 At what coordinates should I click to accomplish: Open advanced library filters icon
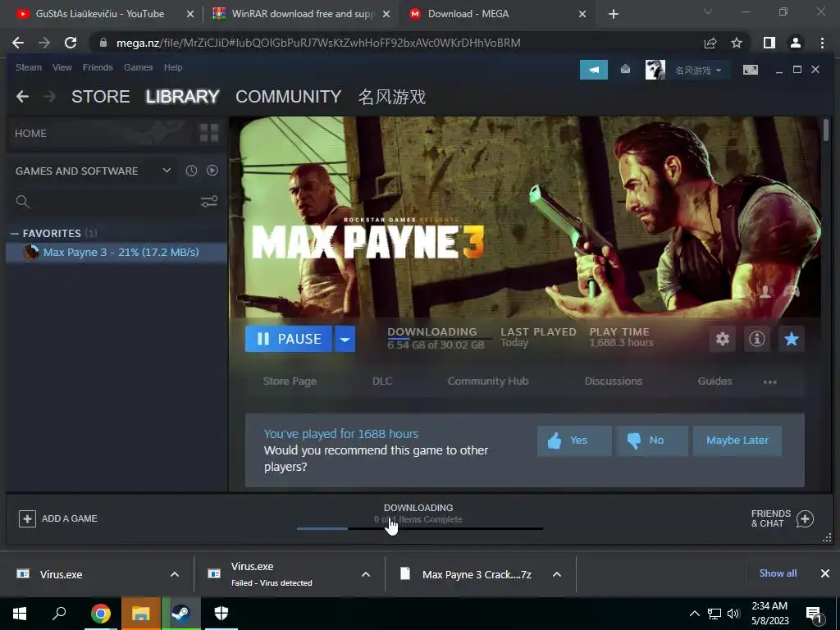209,202
